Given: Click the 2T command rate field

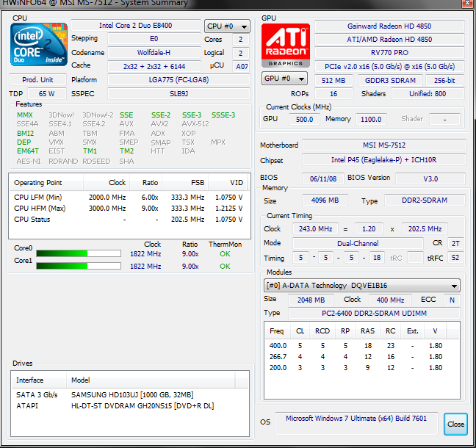Looking at the screenshot, I should (x=455, y=243).
